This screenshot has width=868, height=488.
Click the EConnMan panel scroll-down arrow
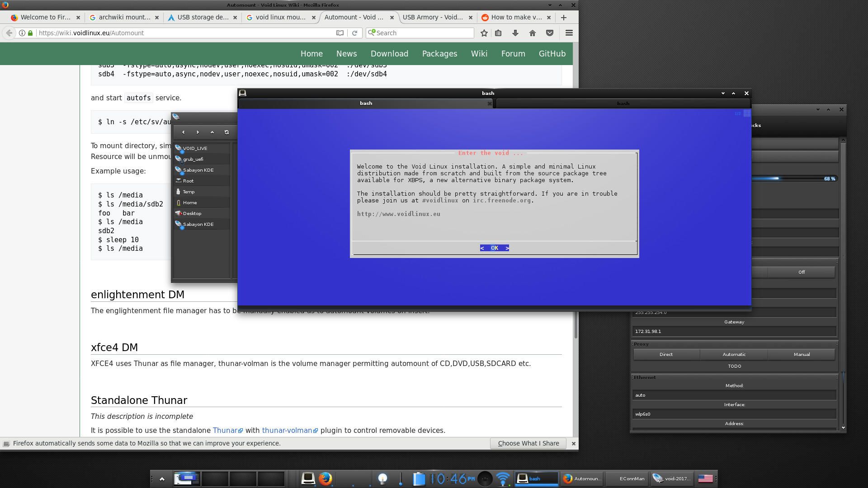[x=843, y=427]
